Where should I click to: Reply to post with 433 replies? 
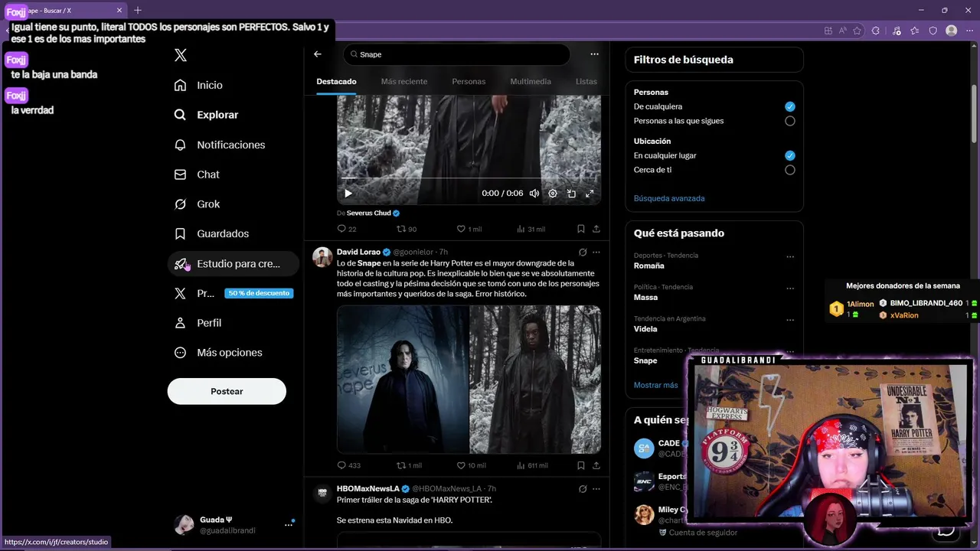point(349,465)
